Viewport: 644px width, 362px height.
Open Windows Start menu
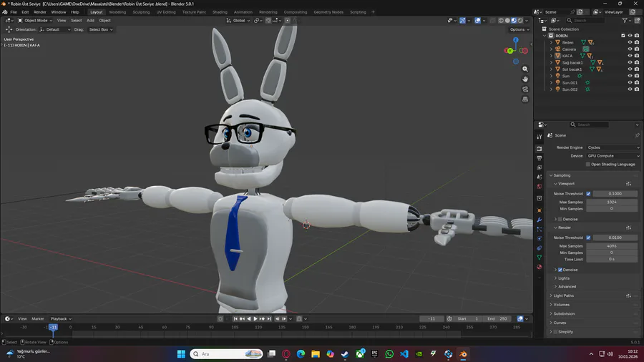[x=181, y=354]
